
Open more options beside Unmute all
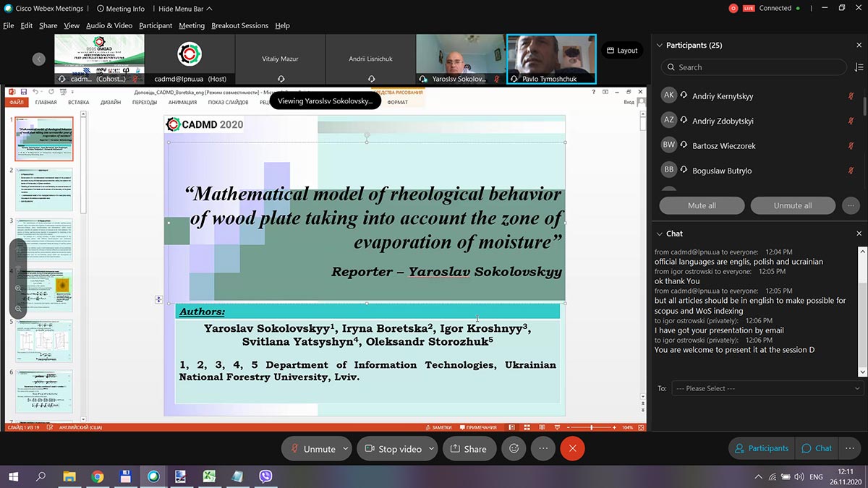pyautogui.click(x=851, y=205)
